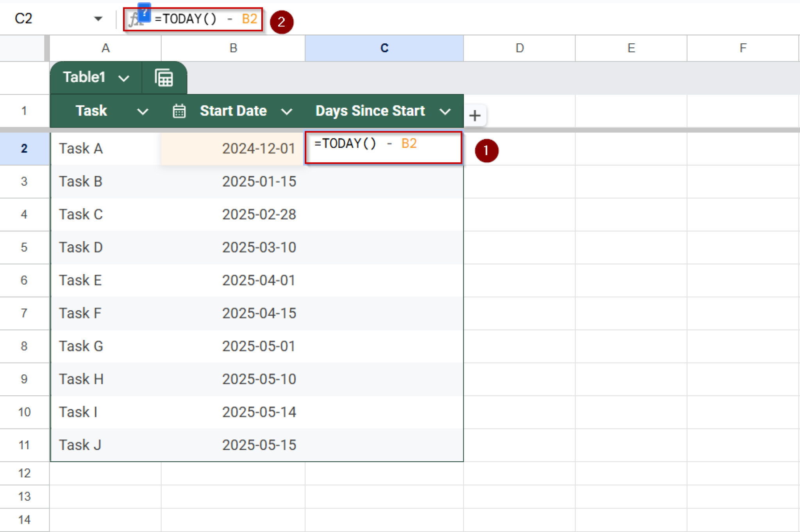800x532 pixels.
Task: Click the calendar icon in Start Date header
Action: click(x=179, y=111)
